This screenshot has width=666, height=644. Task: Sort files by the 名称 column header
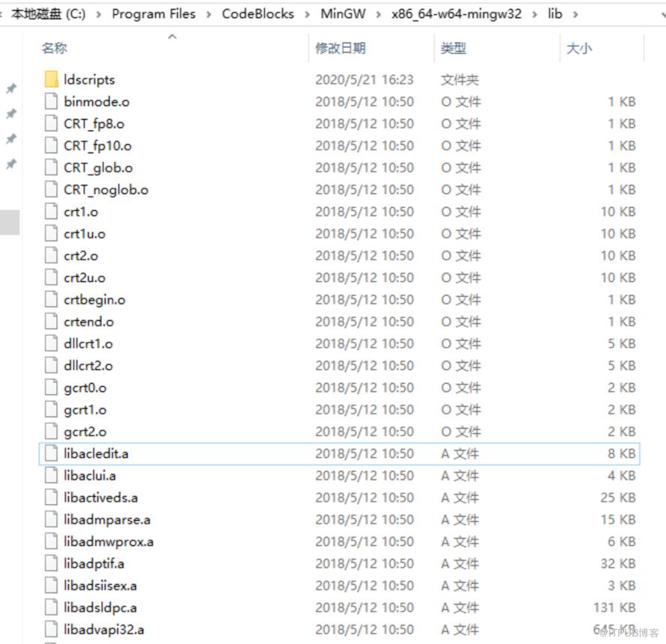point(55,48)
